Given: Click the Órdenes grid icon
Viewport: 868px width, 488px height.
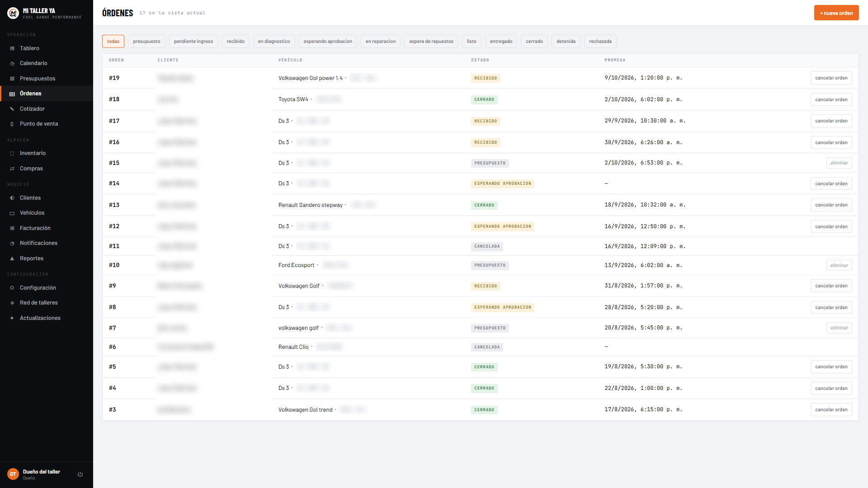Looking at the screenshot, I should (x=12, y=94).
